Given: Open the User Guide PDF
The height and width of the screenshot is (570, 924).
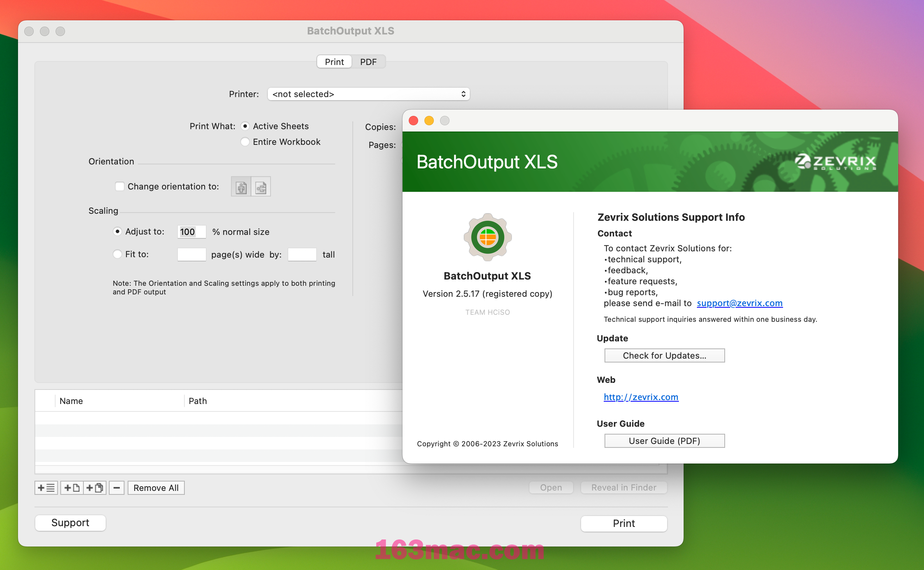Looking at the screenshot, I should tap(663, 441).
